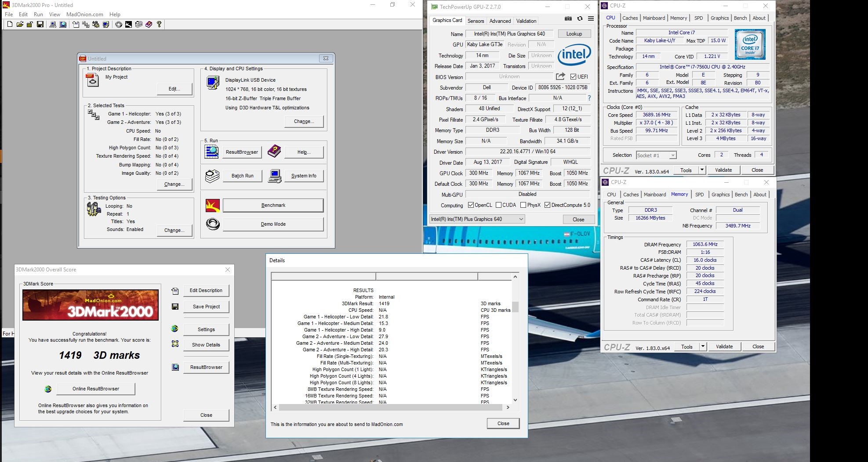Open the Socket #1 selection dropdown in CPU-Z
The height and width of the screenshot is (462, 868).
[656, 155]
